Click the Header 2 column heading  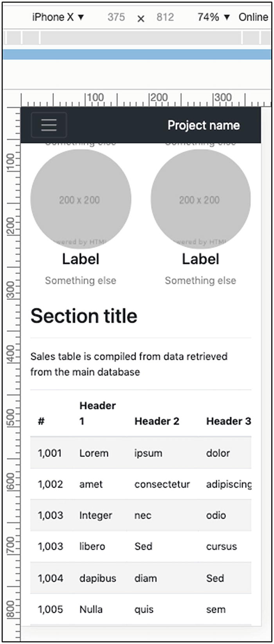point(157,421)
